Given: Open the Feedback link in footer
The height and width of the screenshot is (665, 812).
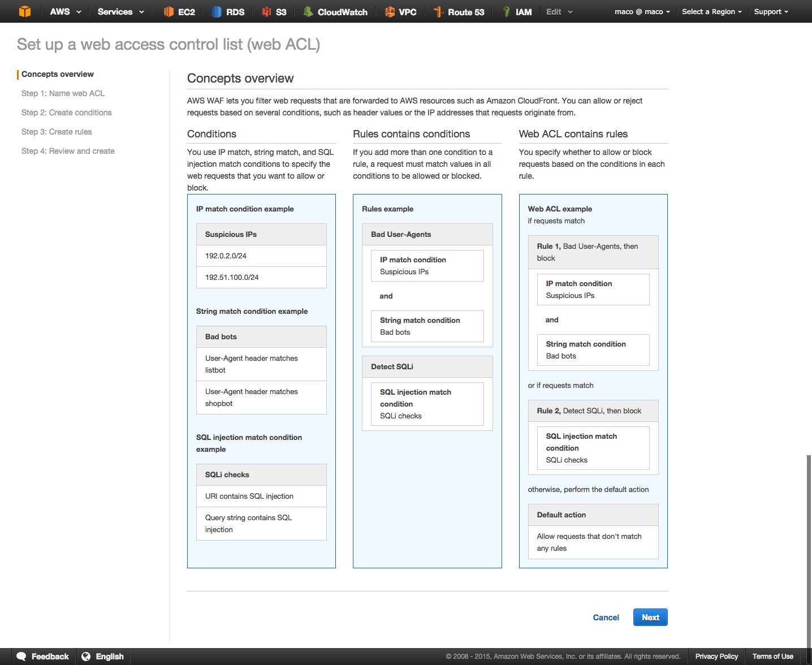Looking at the screenshot, I should [50, 657].
